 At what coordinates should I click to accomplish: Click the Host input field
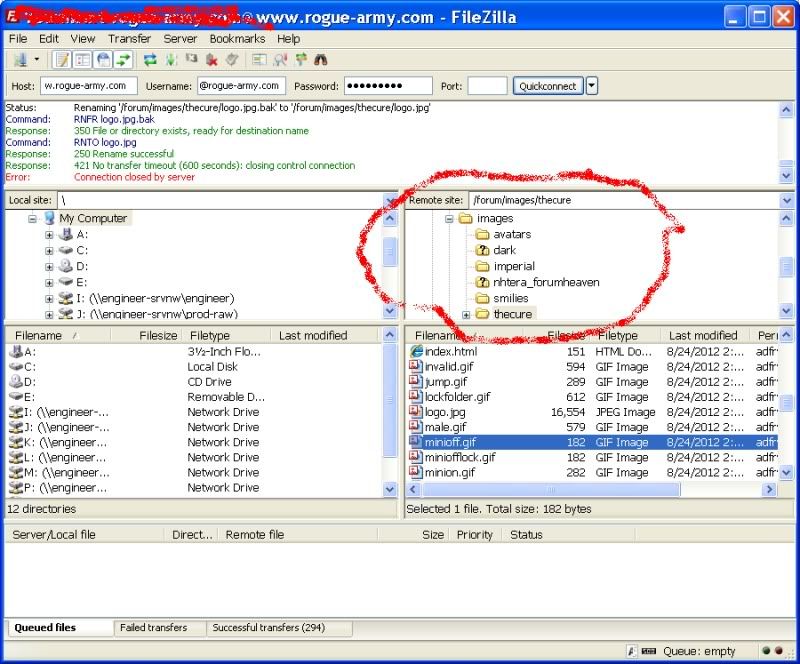(89, 86)
